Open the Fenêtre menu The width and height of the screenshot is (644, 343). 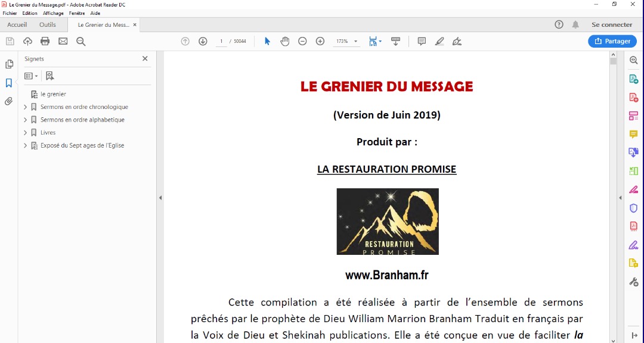tap(77, 13)
